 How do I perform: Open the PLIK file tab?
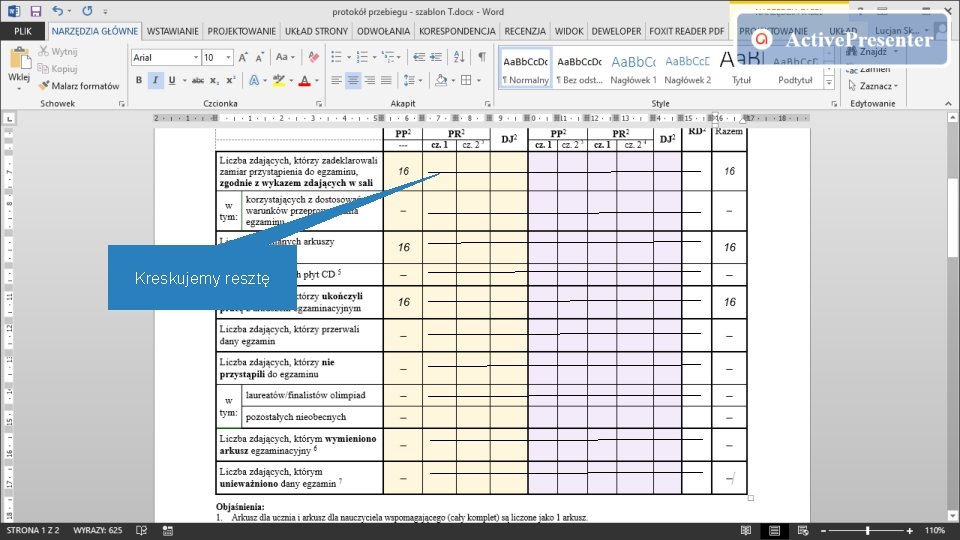23,31
